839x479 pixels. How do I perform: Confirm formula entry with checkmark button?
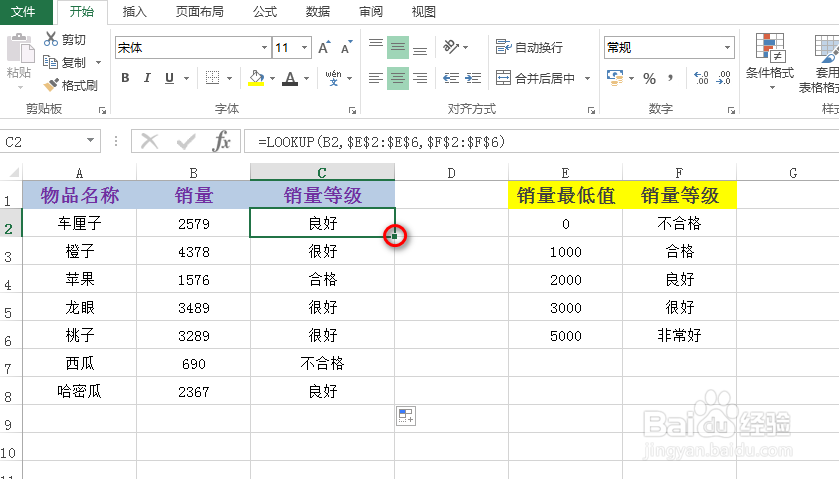[x=186, y=141]
